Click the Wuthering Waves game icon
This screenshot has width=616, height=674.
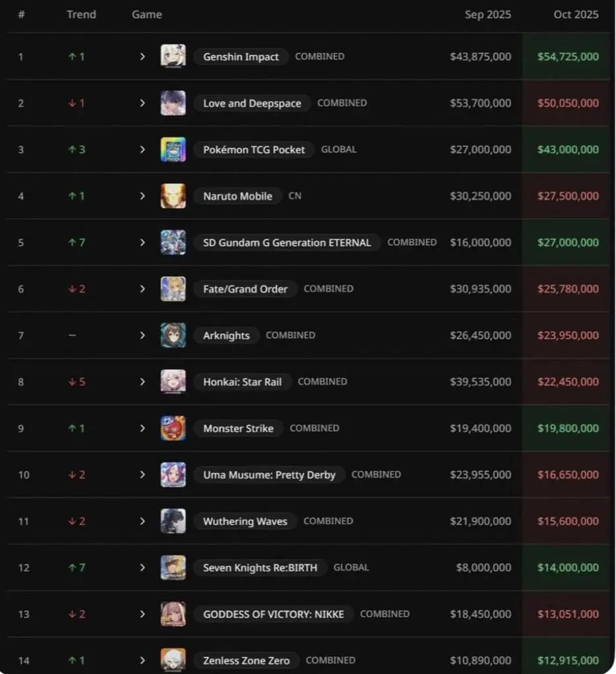[173, 521]
